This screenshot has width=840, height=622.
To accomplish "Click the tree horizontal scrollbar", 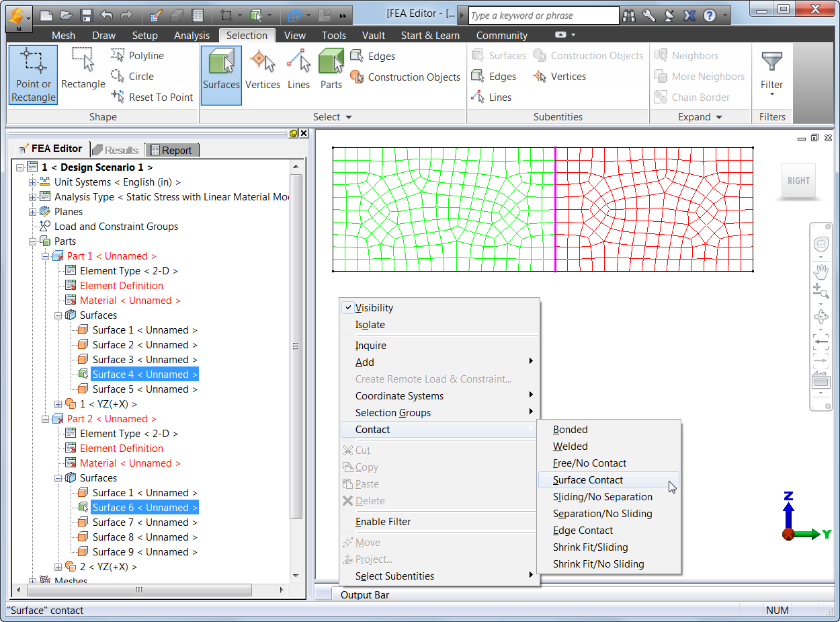I will click(139, 590).
